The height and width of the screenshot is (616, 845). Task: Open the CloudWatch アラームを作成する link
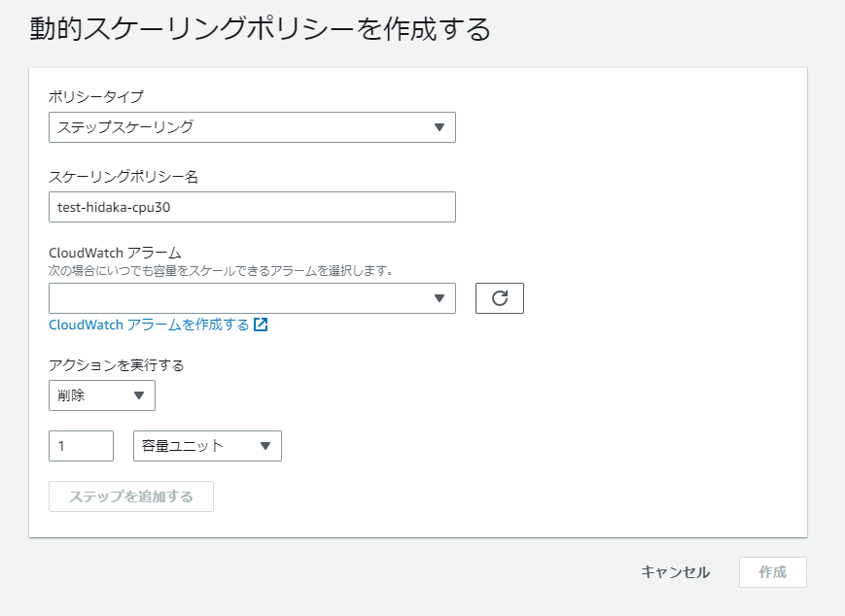(150, 325)
